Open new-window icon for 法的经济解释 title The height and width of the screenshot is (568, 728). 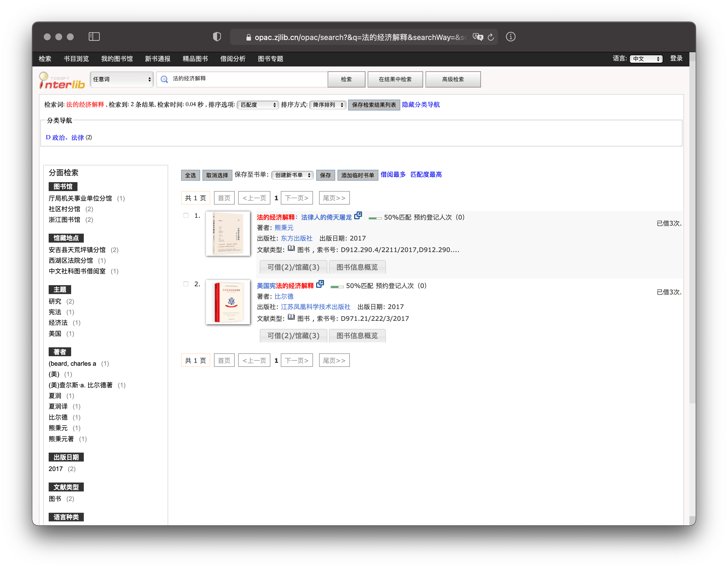(x=358, y=216)
